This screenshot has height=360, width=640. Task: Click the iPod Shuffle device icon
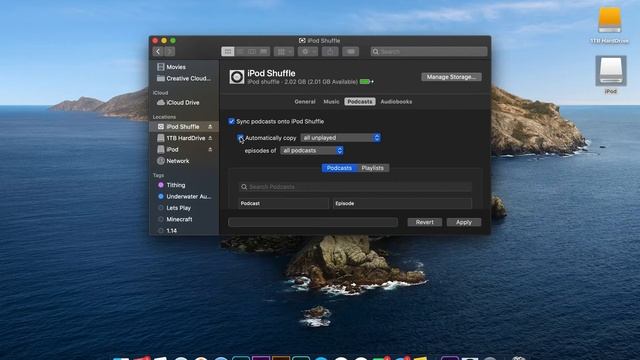click(237, 77)
